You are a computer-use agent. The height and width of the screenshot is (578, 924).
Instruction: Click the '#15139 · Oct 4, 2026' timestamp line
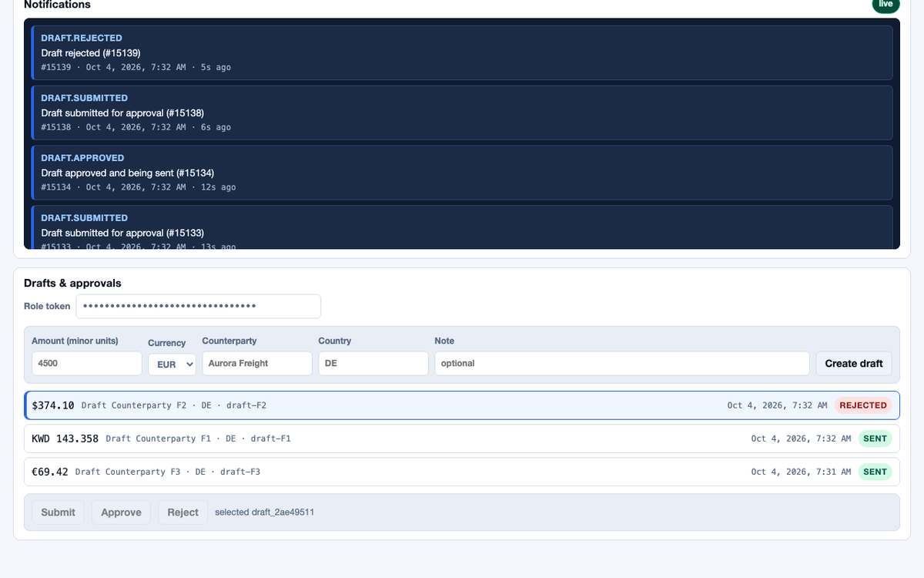point(136,67)
